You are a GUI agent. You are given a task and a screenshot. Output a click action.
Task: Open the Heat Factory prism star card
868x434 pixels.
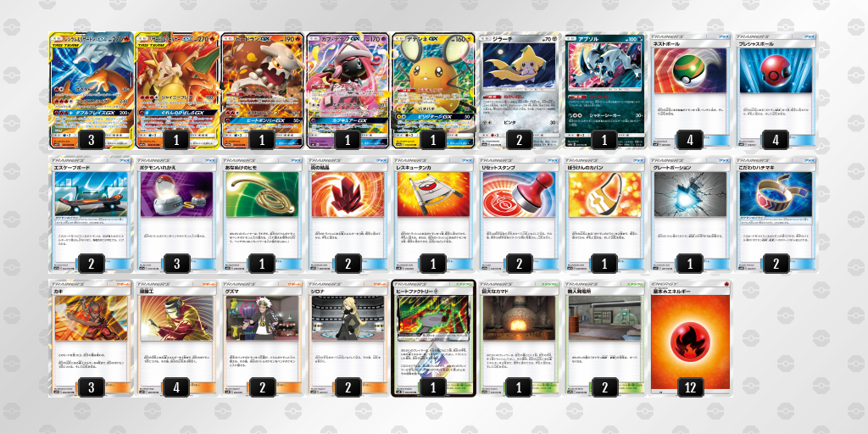pyautogui.click(x=433, y=338)
